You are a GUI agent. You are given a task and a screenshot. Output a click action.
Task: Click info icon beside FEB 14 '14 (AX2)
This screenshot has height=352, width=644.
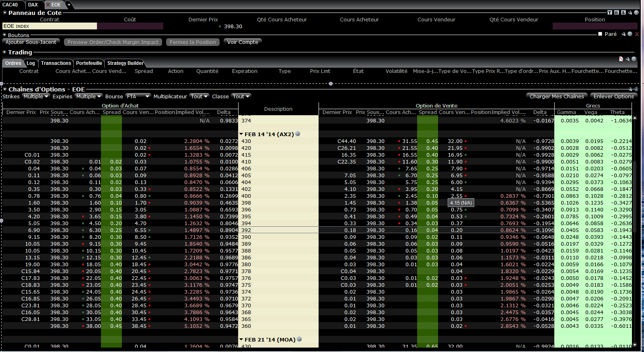[x=298, y=134]
